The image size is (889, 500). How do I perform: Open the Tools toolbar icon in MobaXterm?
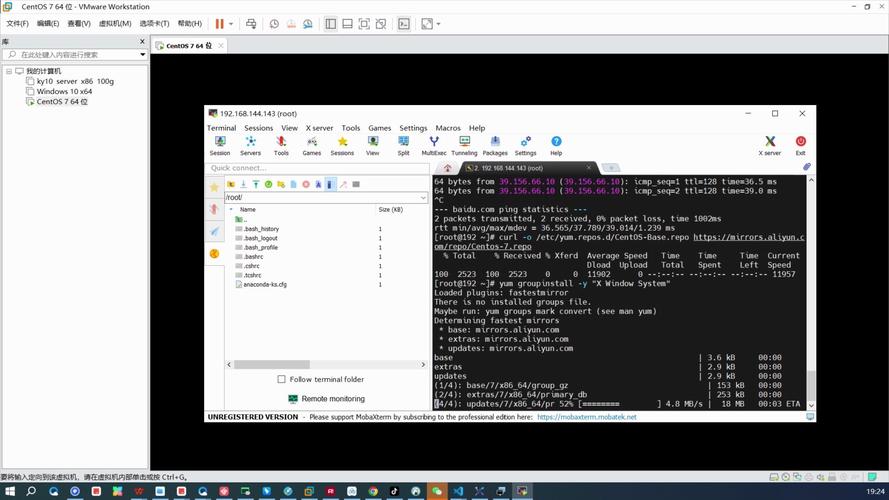pyautogui.click(x=281, y=146)
